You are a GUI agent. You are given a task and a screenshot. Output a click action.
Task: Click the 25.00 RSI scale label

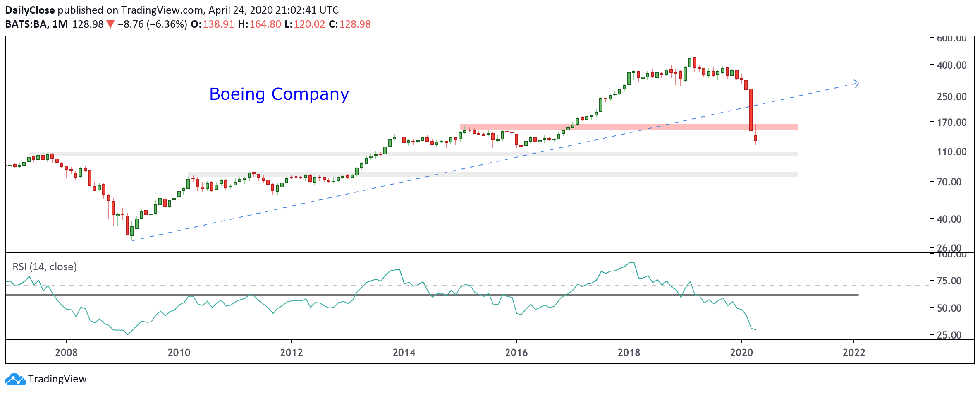949,335
